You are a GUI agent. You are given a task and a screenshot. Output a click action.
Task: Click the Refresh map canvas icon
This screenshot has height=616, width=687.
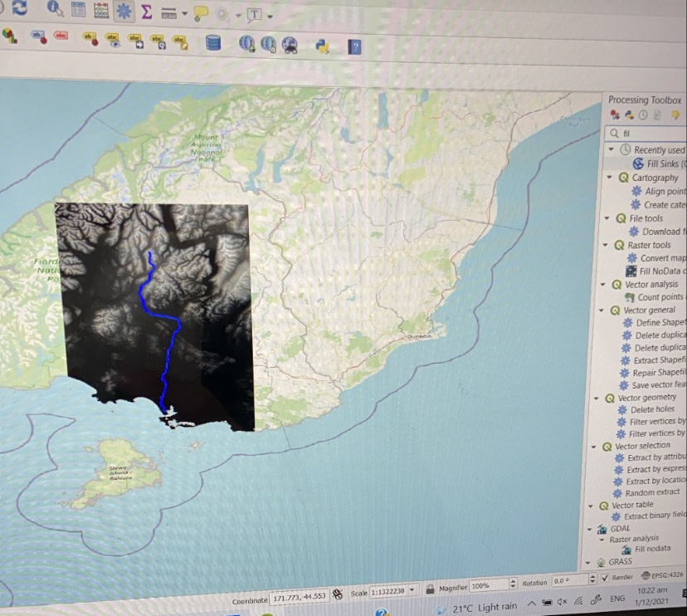coord(19,7)
